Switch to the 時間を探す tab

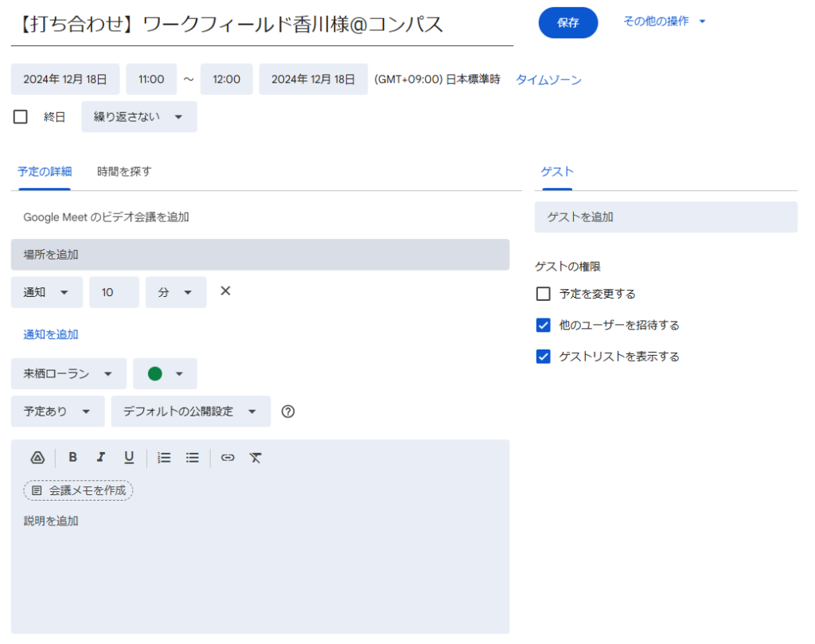(x=124, y=171)
